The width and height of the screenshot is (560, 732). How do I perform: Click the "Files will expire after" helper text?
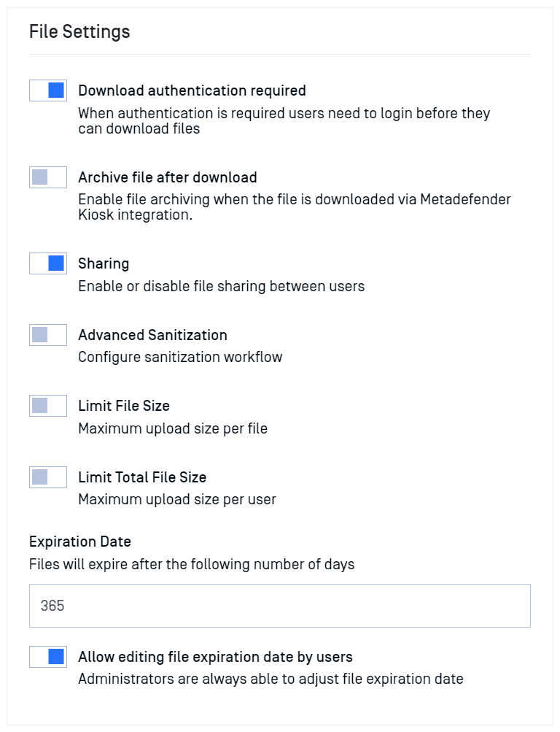192,564
